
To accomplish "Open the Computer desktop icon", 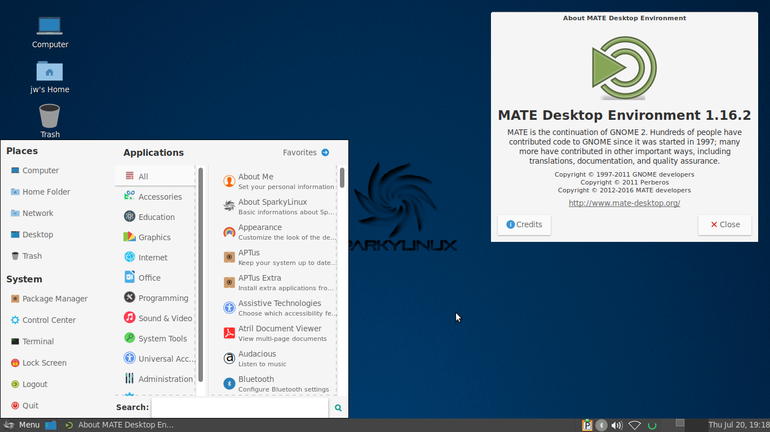I will click(50, 32).
